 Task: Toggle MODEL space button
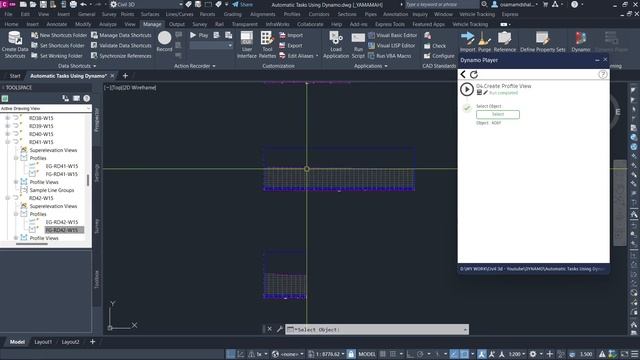click(367, 354)
